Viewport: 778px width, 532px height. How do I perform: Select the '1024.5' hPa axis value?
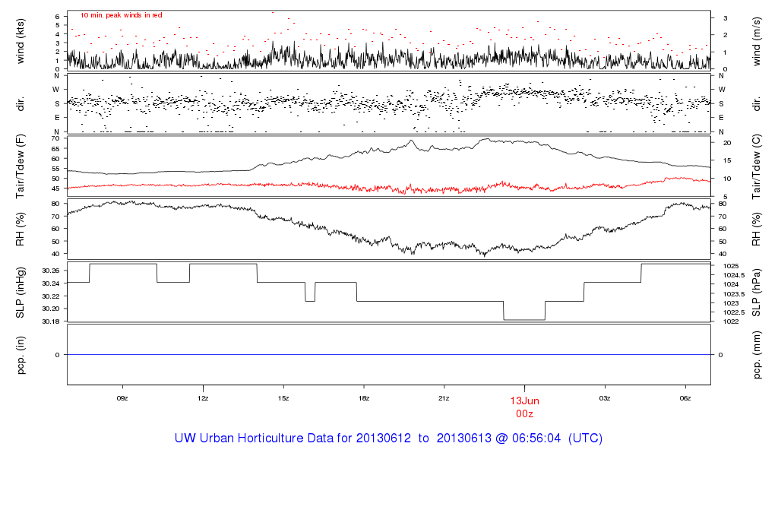point(734,275)
